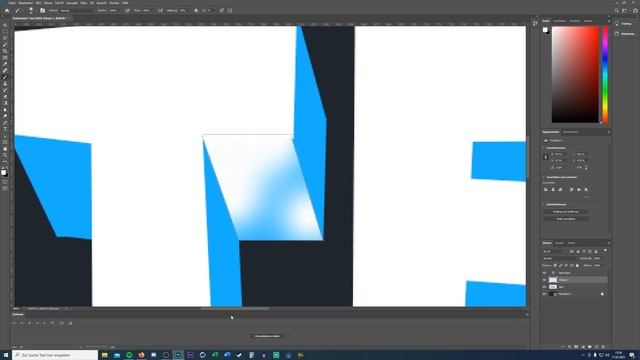The width and height of the screenshot is (640, 360).
Task: Select the Clone Stamp tool
Action: click(x=5, y=84)
